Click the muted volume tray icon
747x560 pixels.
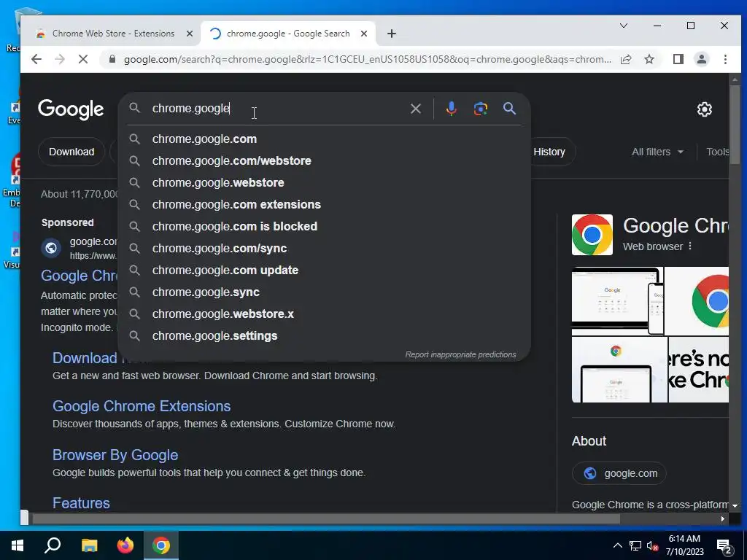click(x=651, y=546)
